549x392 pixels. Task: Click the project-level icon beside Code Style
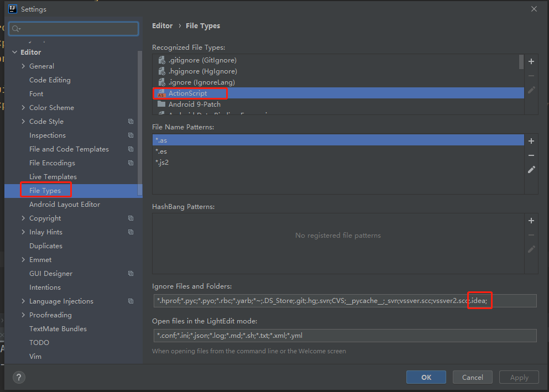(x=130, y=122)
